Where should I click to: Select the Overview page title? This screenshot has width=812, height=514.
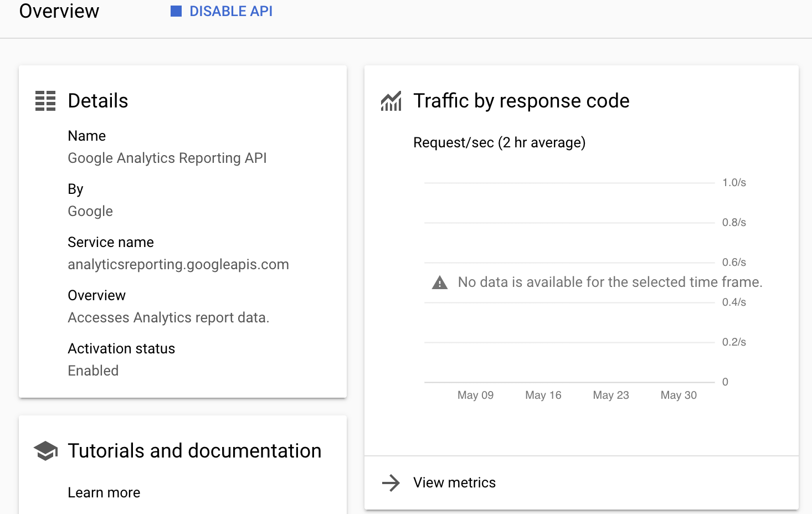coord(59,11)
